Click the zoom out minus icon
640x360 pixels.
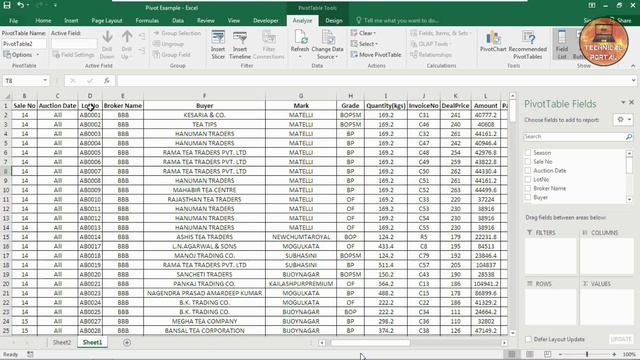[x=560, y=354]
